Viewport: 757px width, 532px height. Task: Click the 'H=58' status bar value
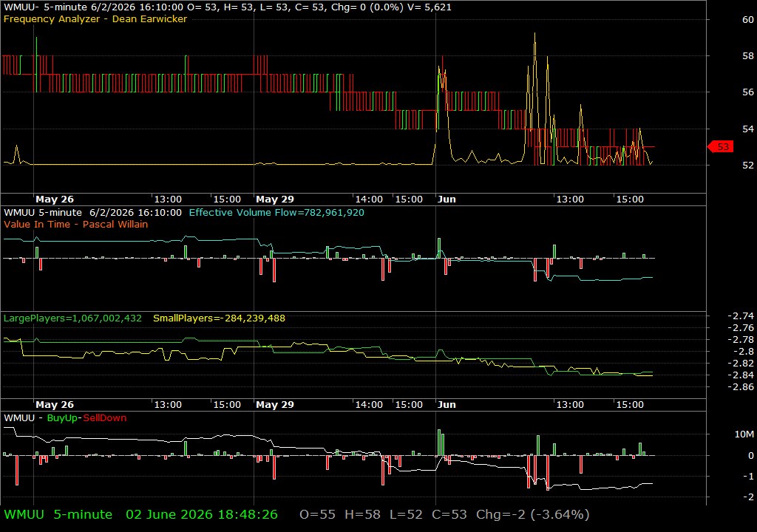coord(362,514)
